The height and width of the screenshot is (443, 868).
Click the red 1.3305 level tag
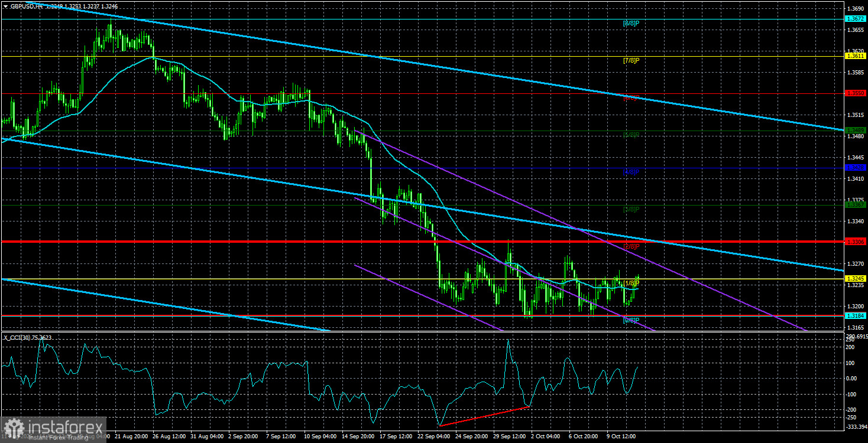pos(856,242)
